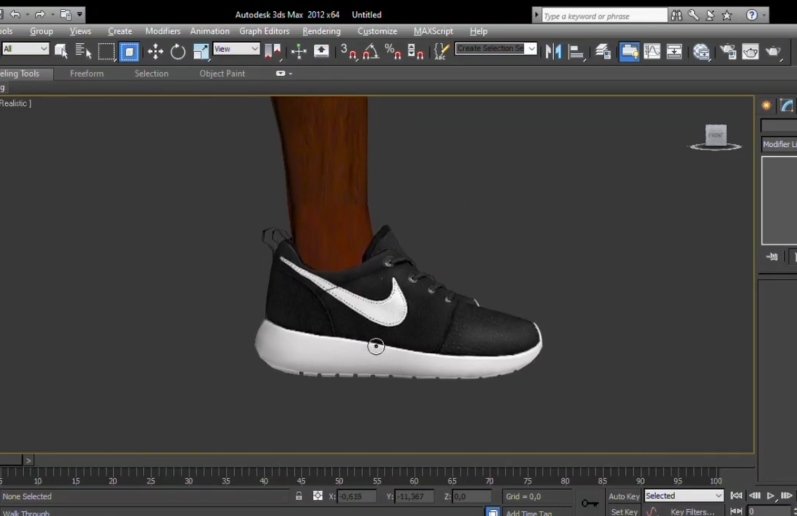797x516 pixels.
Task: Open Rendered Frame Window icon
Action: coord(750,51)
